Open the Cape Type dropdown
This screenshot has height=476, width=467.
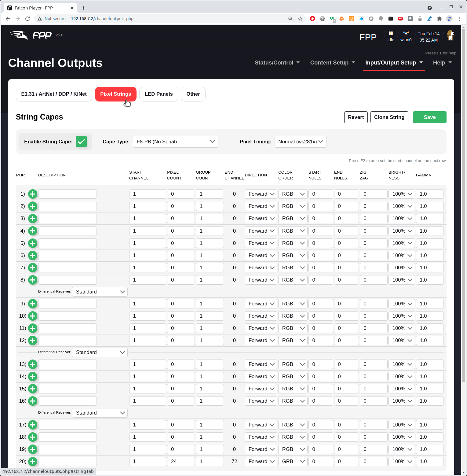click(x=175, y=142)
